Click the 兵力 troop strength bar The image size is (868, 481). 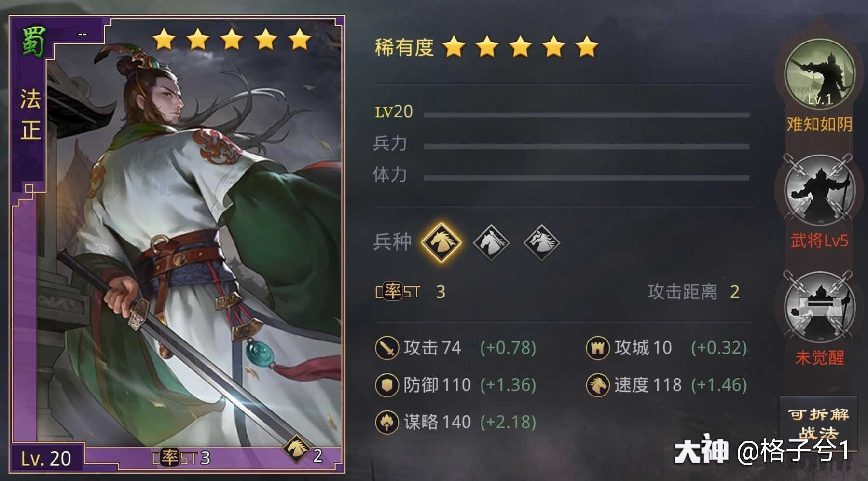(x=586, y=146)
